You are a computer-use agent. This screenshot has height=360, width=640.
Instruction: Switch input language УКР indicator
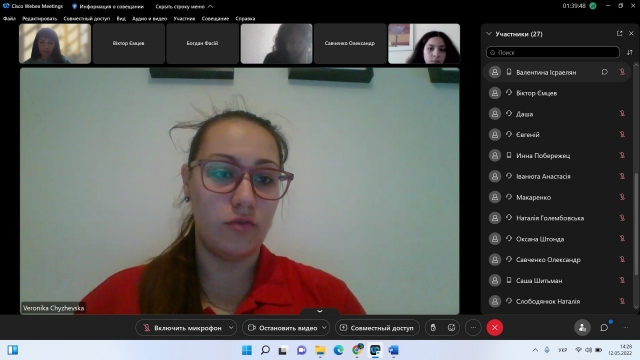563,350
